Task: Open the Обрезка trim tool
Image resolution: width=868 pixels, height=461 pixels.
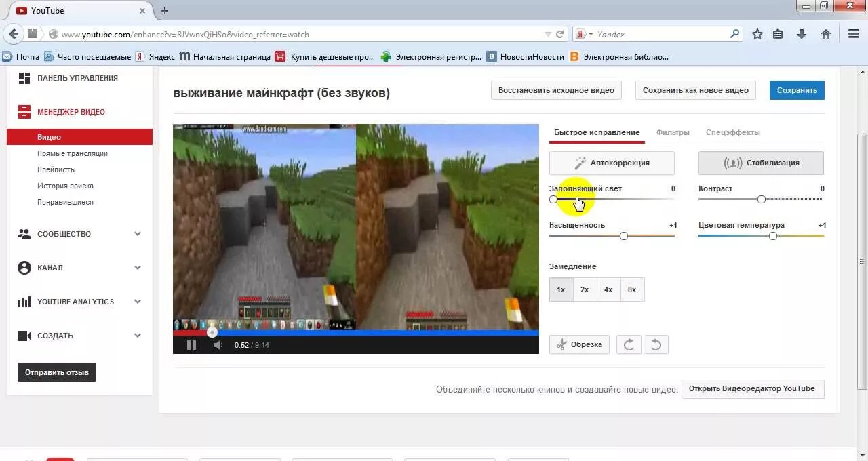Action: pos(579,344)
